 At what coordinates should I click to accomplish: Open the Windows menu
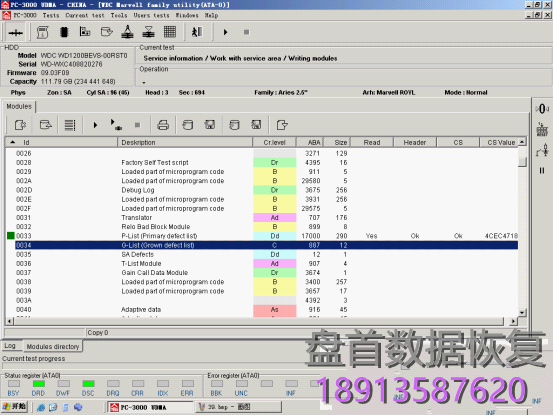click(187, 16)
